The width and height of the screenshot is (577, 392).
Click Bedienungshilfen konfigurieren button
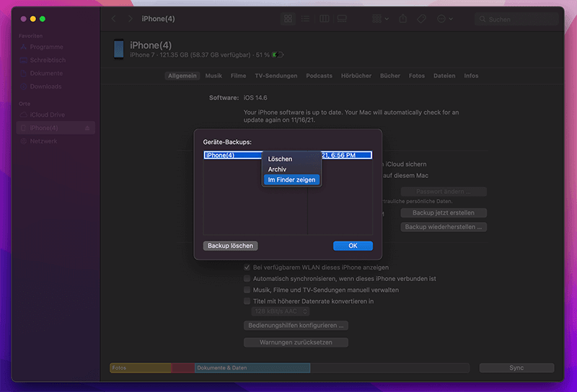(x=296, y=326)
